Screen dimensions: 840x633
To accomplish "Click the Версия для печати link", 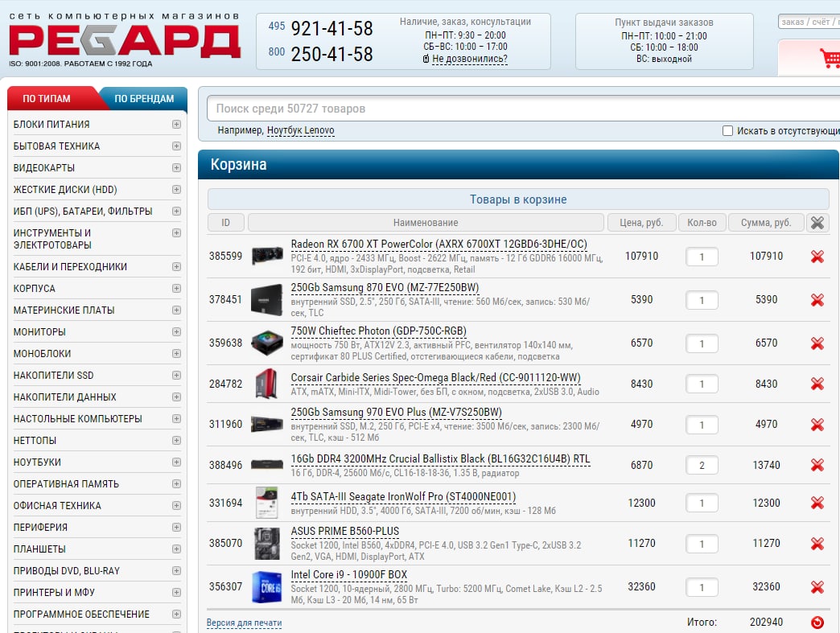I will coord(245,623).
